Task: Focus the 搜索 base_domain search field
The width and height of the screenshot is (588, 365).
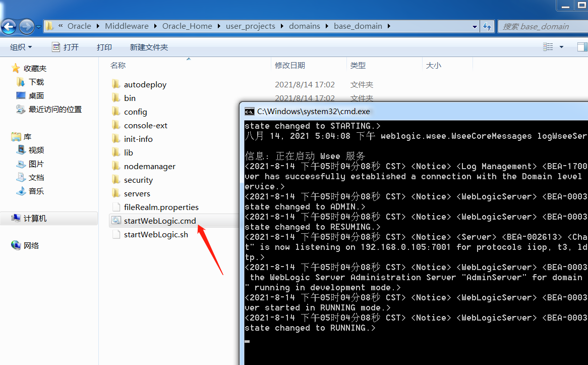Action: (x=543, y=26)
